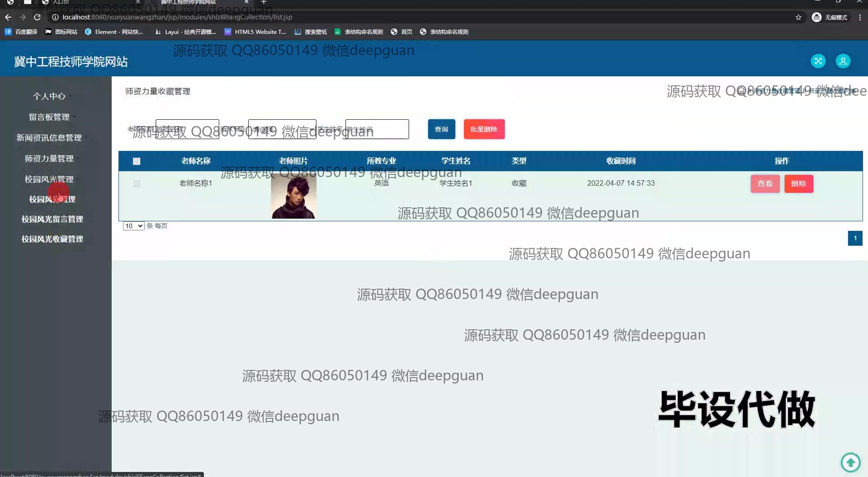Open 留言板管理 in the sidebar
This screenshot has height=477, width=868.
click(49, 117)
